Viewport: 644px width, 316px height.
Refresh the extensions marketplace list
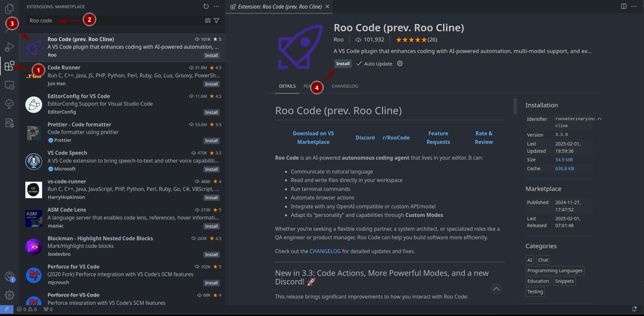206,6
